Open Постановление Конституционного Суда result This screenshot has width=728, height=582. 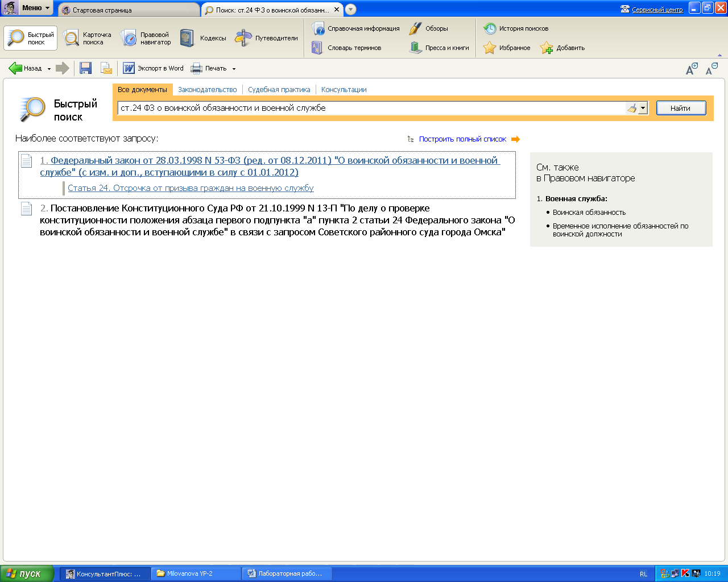(x=278, y=221)
